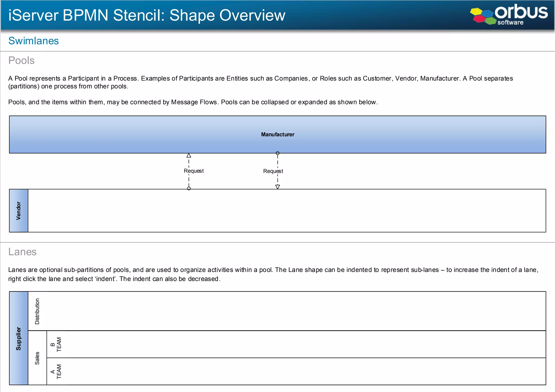The height and width of the screenshot is (392, 555).
Task: Click the iServer BPMN Stencil title
Action: coord(147,15)
